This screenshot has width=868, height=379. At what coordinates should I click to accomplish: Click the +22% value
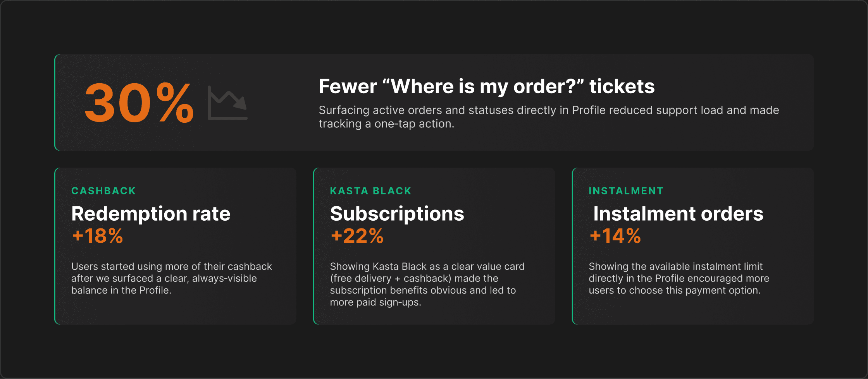coord(357,236)
